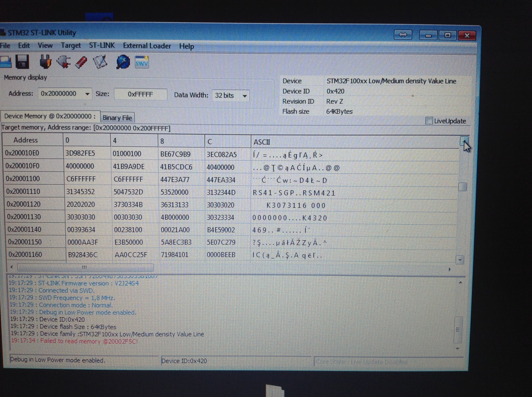The image size is (532, 397).
Task: Click cell value 4B000000
Action: (x=175, y=217)
